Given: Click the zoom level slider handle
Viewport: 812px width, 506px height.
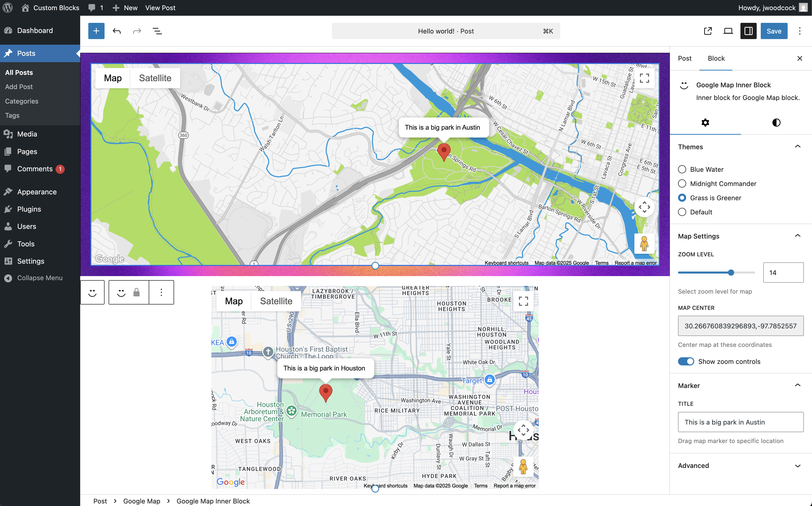Looking at the screenshot, I should 731,272.
